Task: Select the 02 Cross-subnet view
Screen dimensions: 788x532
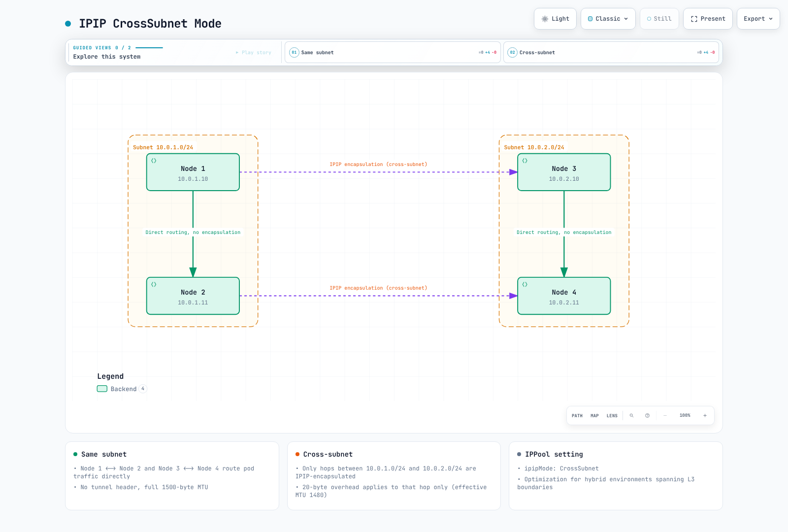Action: [611, 52]
